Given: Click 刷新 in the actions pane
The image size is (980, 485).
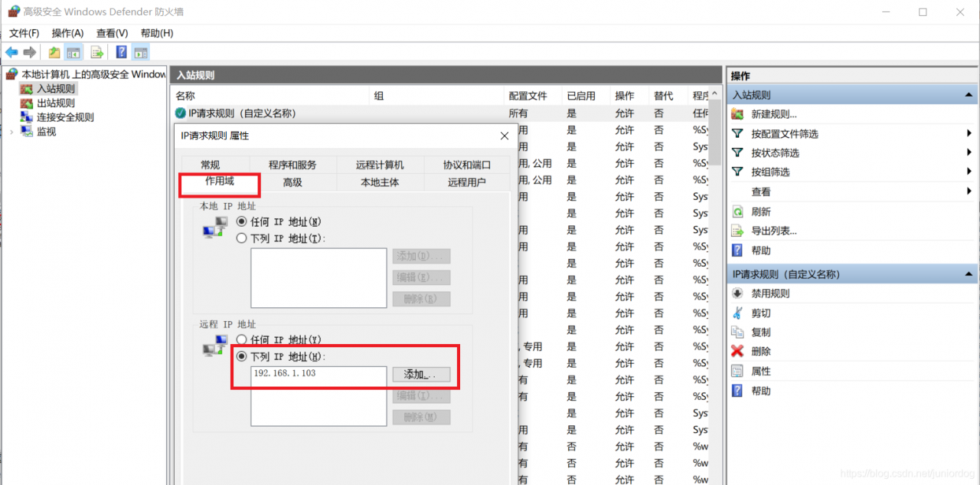Looking at the screenshot, I should point(761,211).
